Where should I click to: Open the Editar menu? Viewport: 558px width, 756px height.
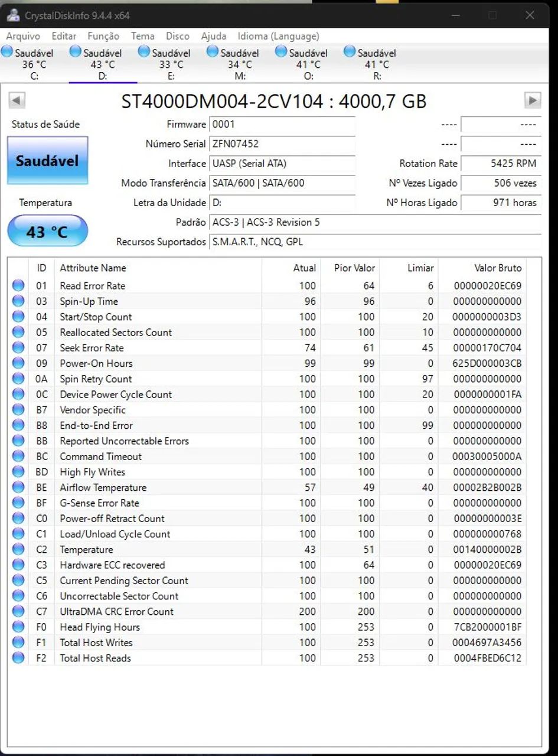pos(64,36)
